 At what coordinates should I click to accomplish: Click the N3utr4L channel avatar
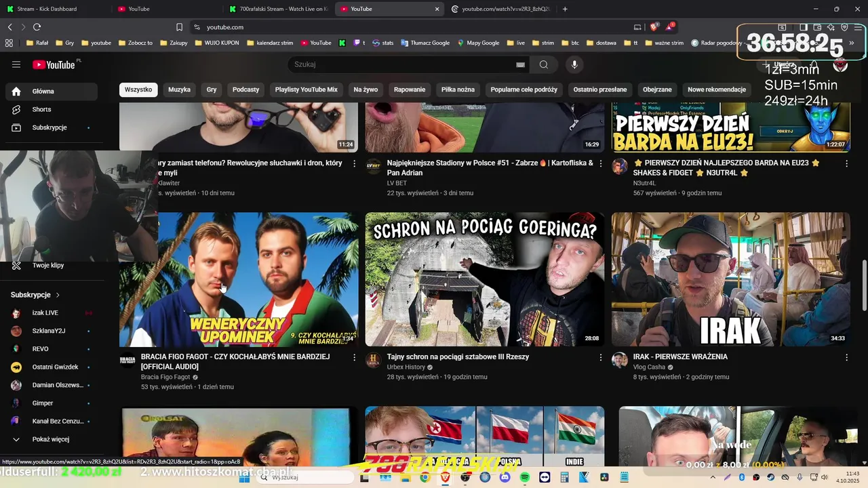[620, 166]
